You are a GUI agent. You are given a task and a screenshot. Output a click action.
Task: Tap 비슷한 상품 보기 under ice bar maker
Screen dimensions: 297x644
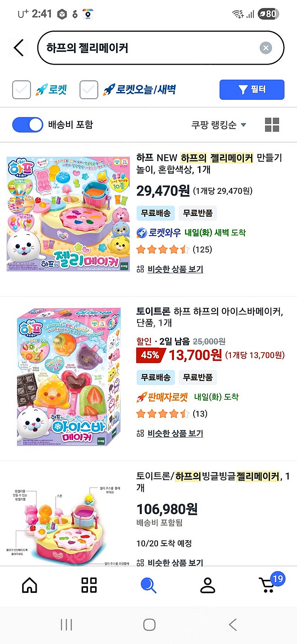coord(175,433)
